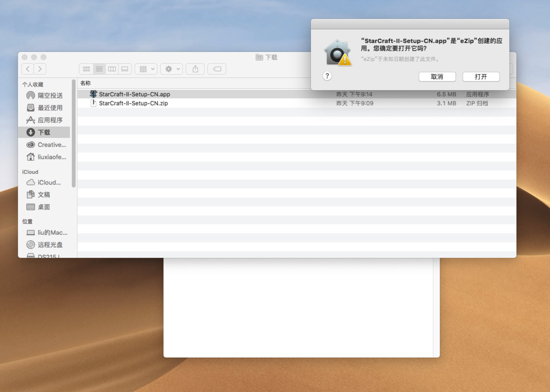Select 隔空投送 in the sidebar
Viewport: 550px width, 392px height.
point(50,95)
